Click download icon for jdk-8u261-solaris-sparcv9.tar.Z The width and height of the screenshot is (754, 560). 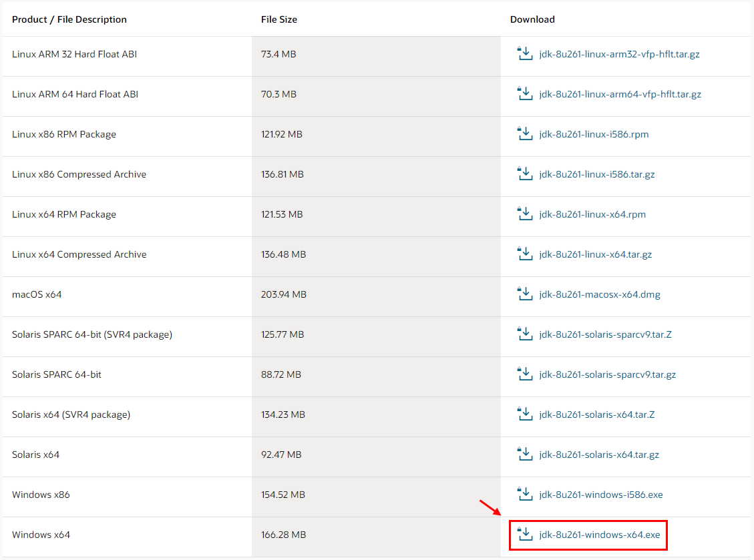click(525, 334)
